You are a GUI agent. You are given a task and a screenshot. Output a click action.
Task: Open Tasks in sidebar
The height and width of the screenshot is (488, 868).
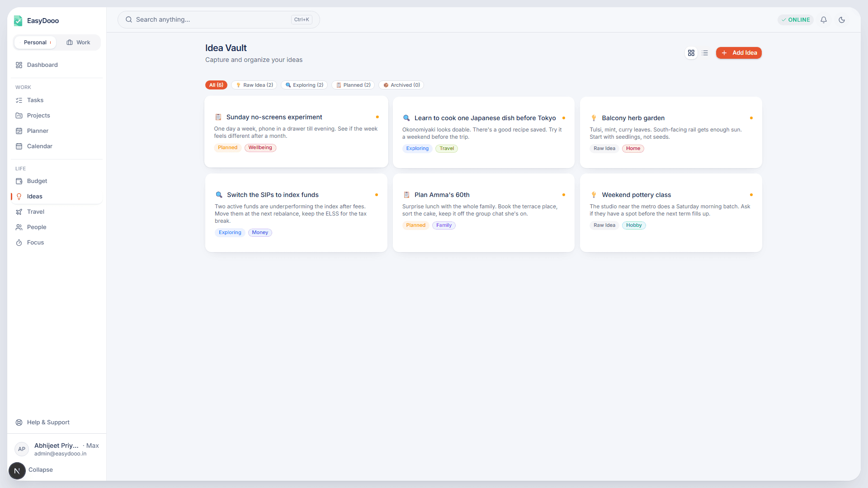(x=57, y=100)
